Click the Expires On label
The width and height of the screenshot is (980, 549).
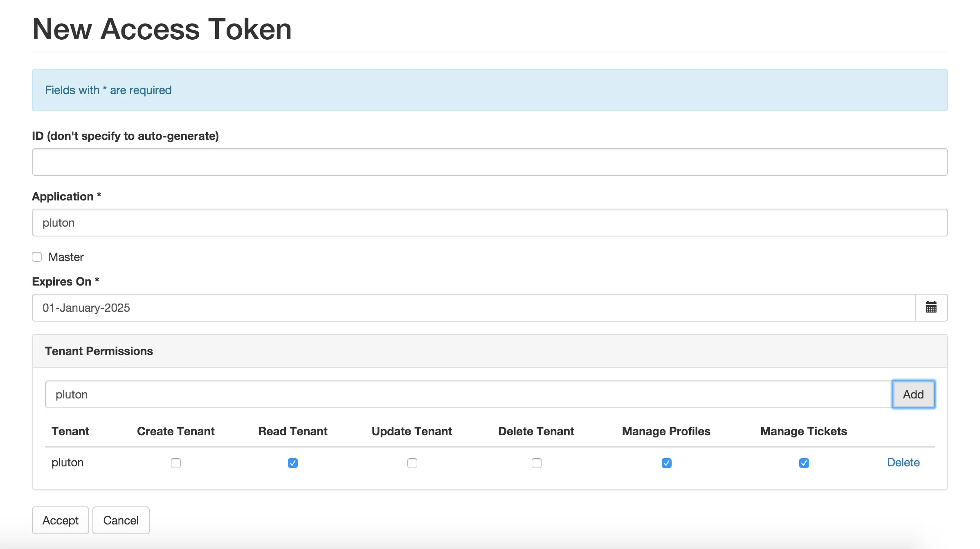click(x=65, y=281)
